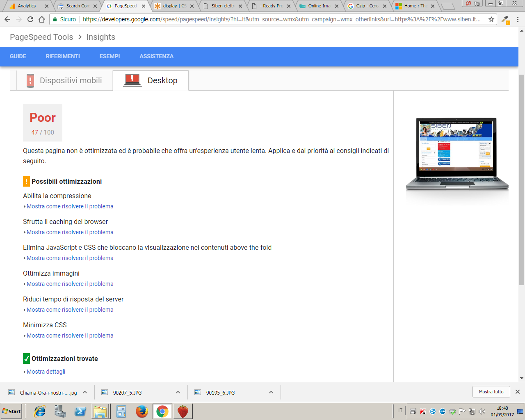Open the Action Center flag tray icon
Image resolution: width=525 pixels, height=420 pixels.
coord(462,411)
